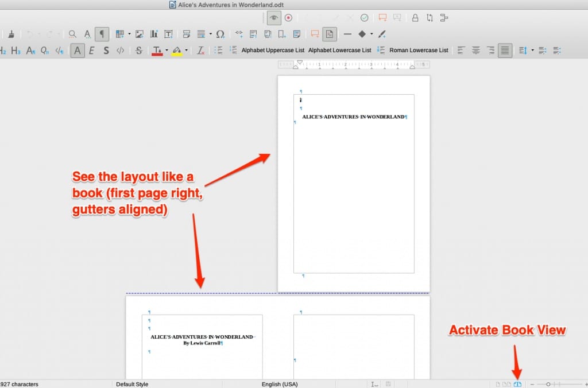Screen dimensions: 588x388
Task: Adjust the zoom slider in the status bar
Action: click(x=548, y=384)
